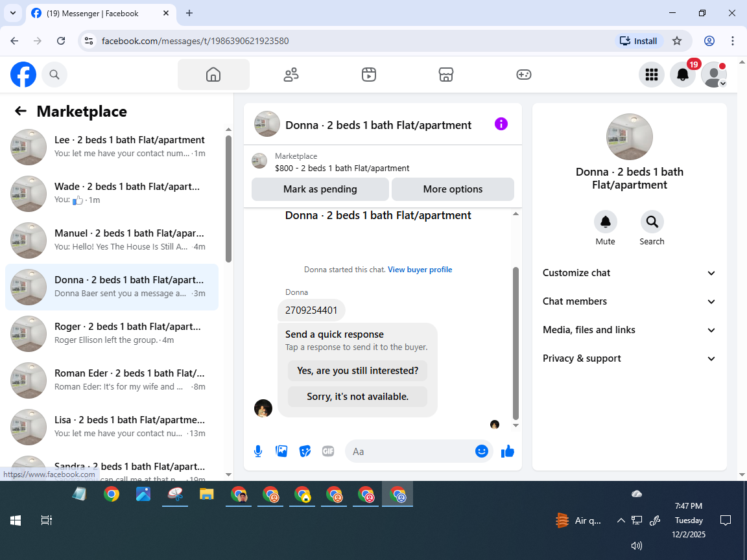Attach a photo with image icon
Viewport: 747px width, 560px height.
(281, 451)
